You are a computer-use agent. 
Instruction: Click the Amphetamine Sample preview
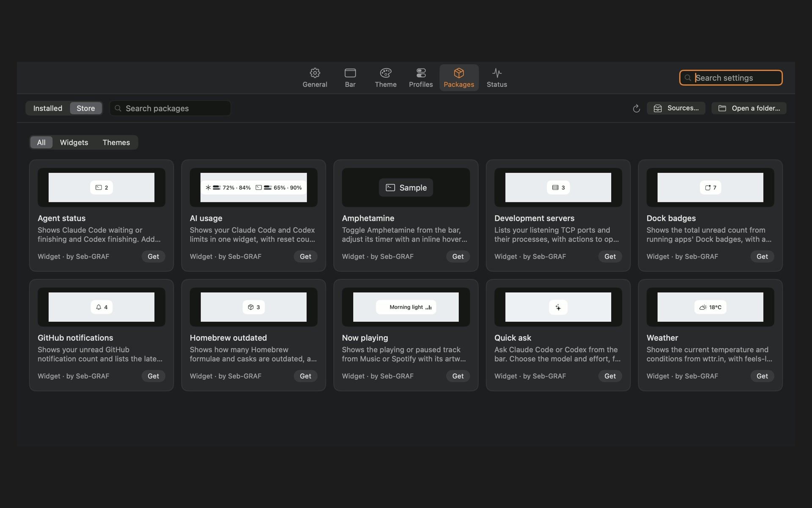tap(406, 188)
